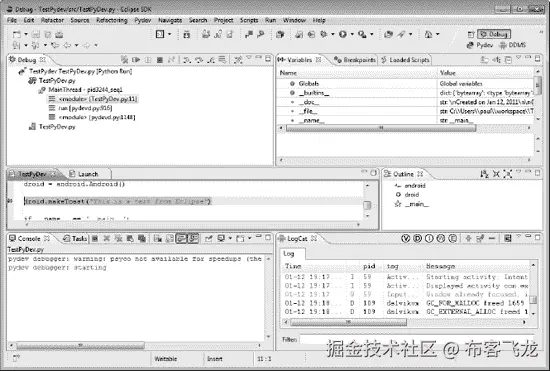550x371 pixels.
Task: Click the green Run launch icon
Action: pos(343,34)
